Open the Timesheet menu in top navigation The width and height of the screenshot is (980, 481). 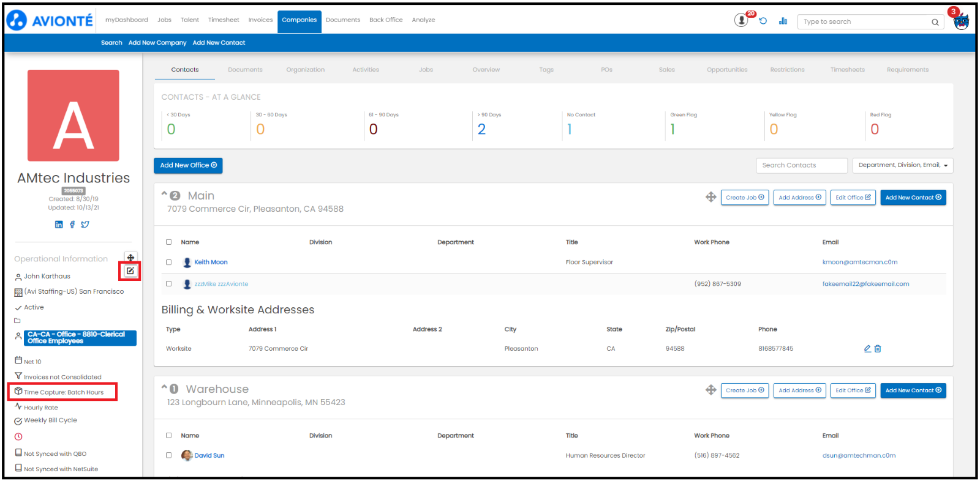click(x=224, y=20)
